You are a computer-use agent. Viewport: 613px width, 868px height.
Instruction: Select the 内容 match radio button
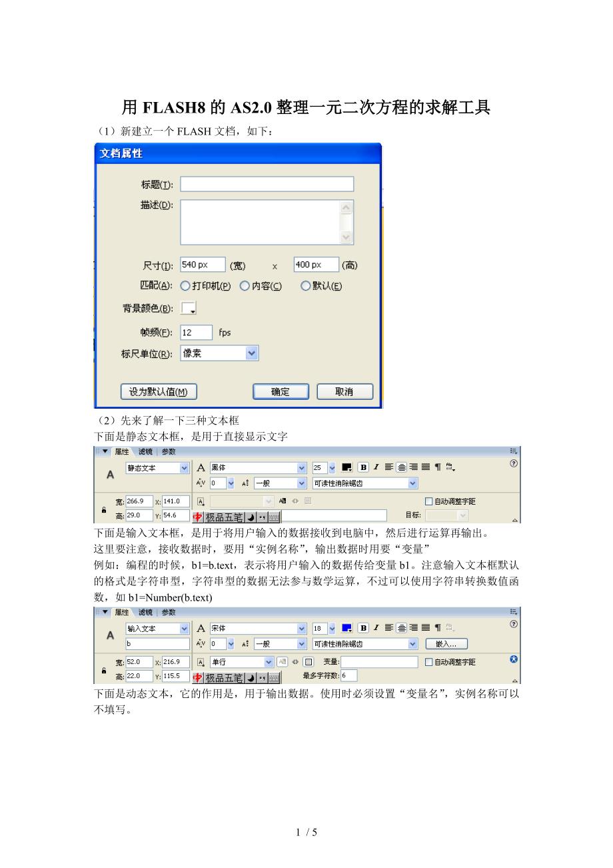pos(245,285)
